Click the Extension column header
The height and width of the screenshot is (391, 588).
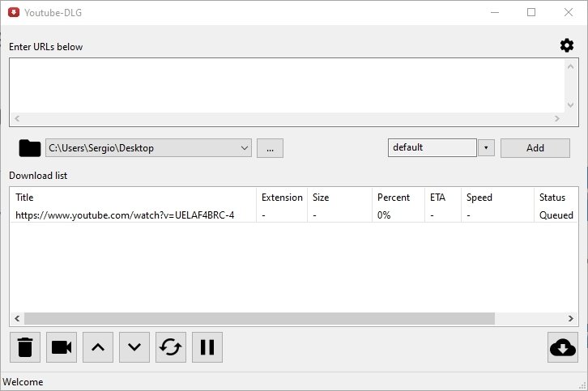(x=282, y=198)
